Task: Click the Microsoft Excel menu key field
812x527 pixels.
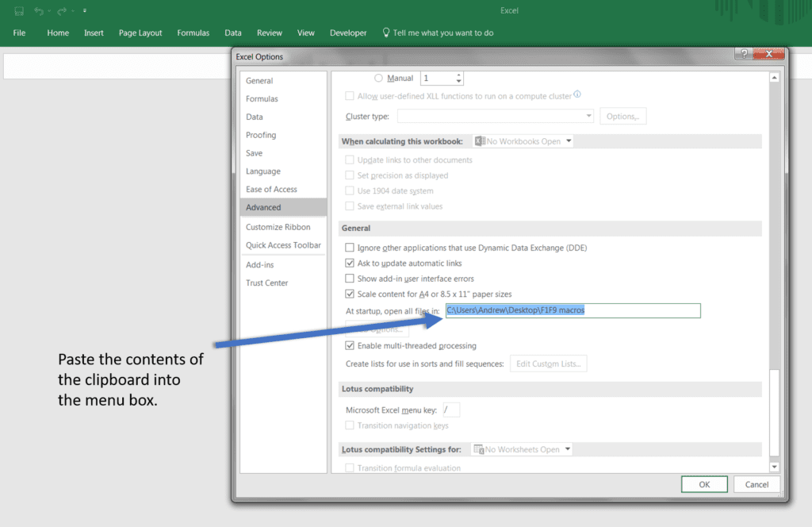Action: (451, 410)
